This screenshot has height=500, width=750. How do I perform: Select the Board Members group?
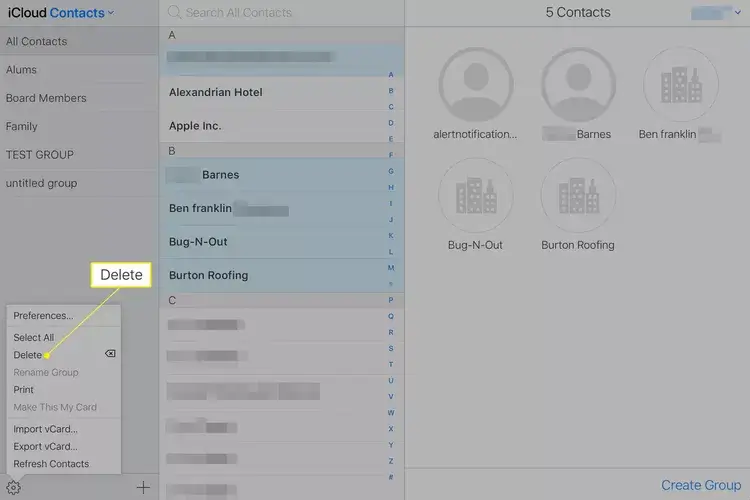click(x=79, y=98)
